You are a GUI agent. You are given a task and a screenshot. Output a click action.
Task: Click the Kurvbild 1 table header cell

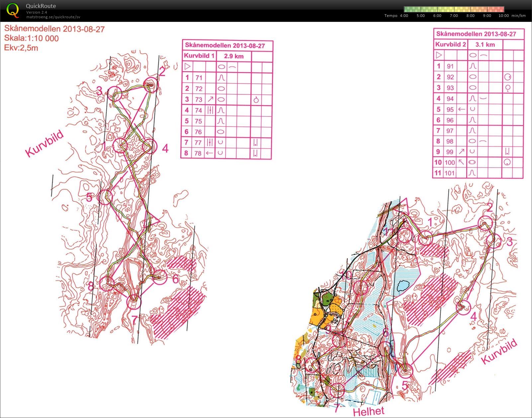click(x=200, y=55)
